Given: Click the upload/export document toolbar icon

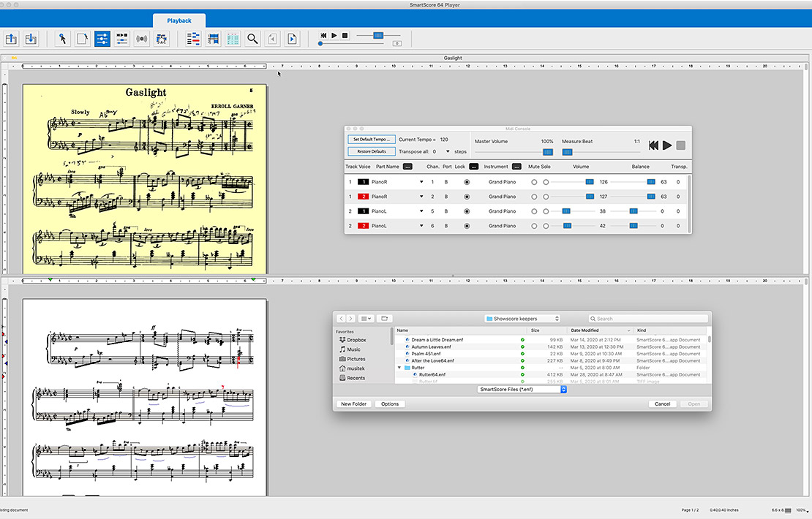Looking at the screenshot, I should [12, 39].
